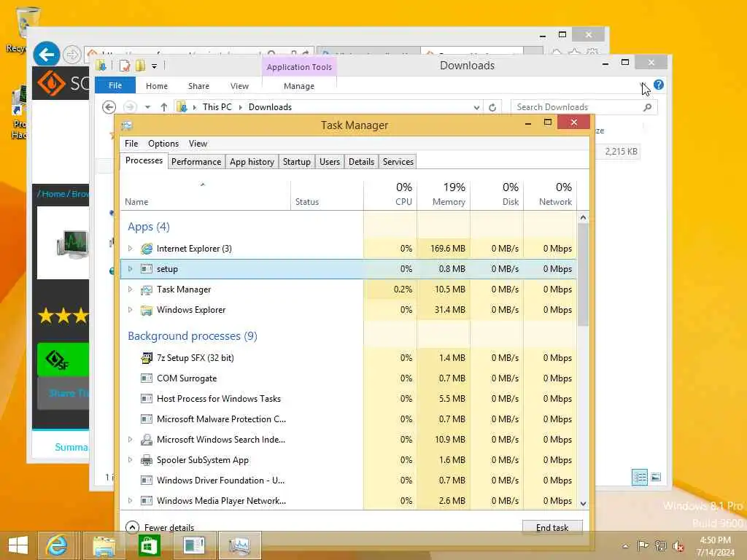Expand Microsoft Windows Search Indexer row
The height and width of the screenshot is (560, 747).
tap(130, 440)
